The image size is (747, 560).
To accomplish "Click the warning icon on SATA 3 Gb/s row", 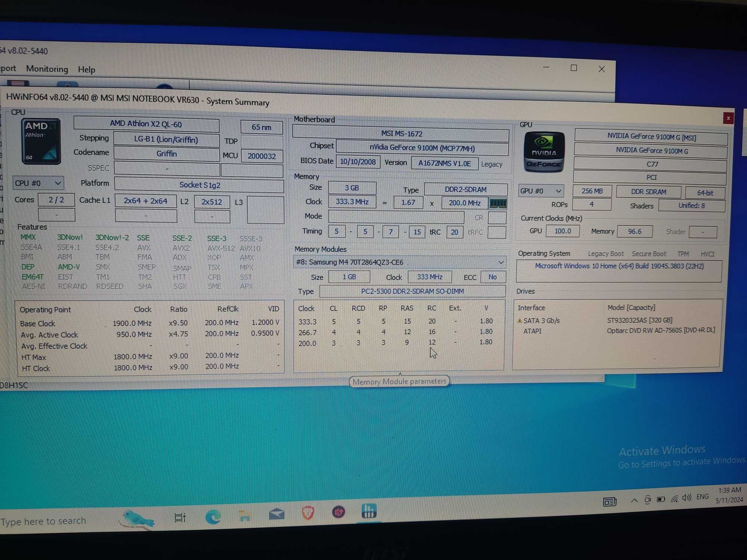I will click(x=519, y=321).
